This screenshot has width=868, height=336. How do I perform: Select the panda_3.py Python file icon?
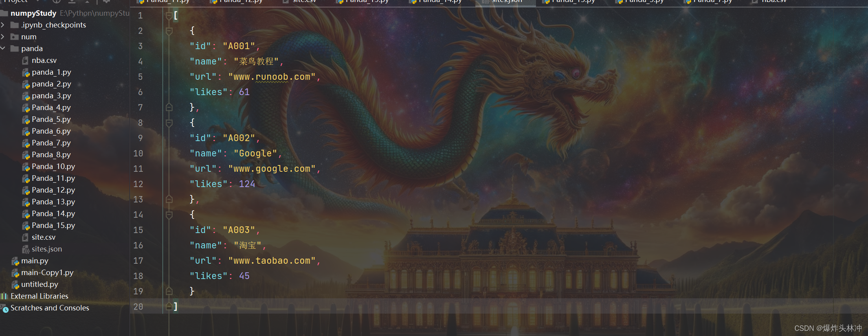[26, 96]
